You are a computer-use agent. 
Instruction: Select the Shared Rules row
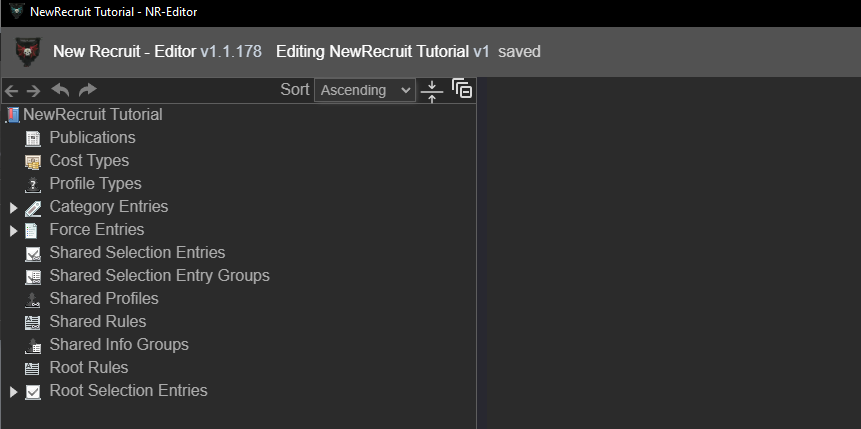click(98, 322)
